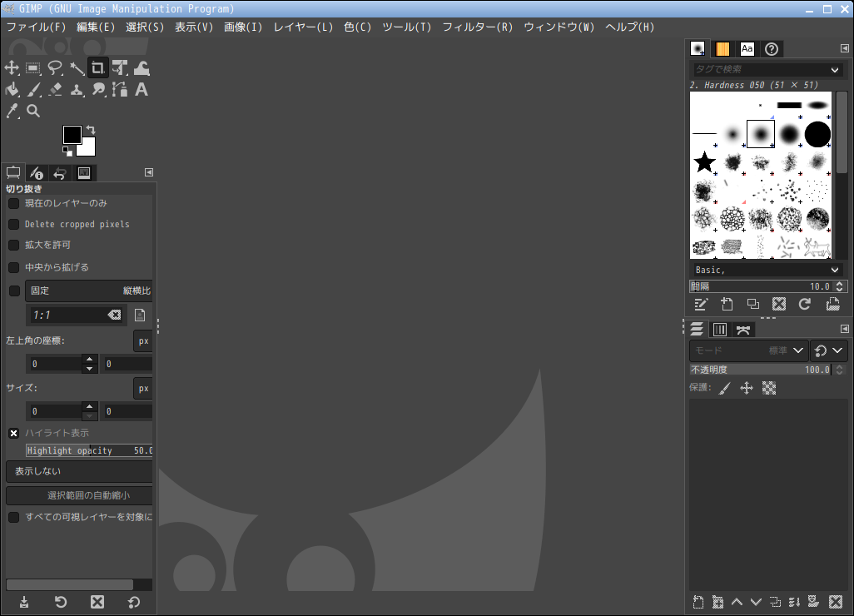Select the Paths tool
Image resolution: width=854 pixels, height=616 pixels.
[x=120, y=89]
